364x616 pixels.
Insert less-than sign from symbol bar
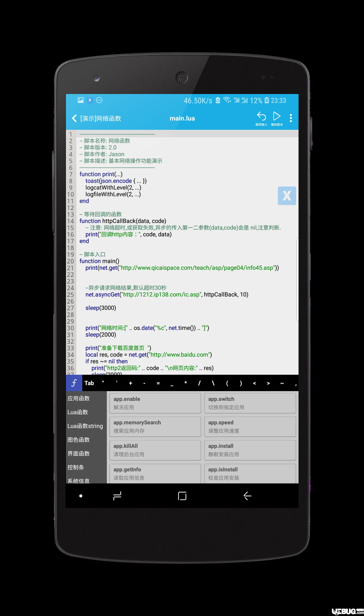pyautogui.click(x=255, y=383)
